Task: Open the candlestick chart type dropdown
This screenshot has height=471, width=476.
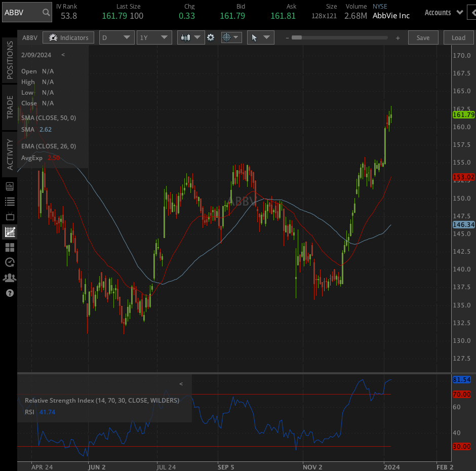Action: (x=191, y=37)
